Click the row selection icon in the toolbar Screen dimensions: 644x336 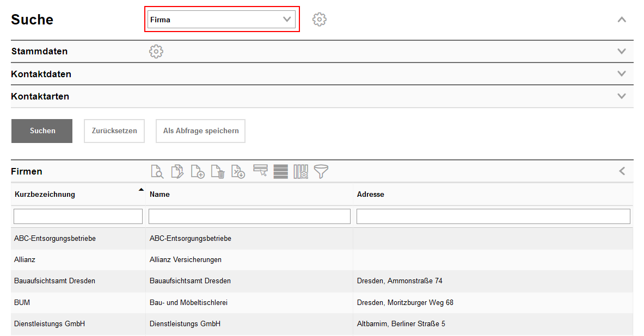tap(260, 171)
